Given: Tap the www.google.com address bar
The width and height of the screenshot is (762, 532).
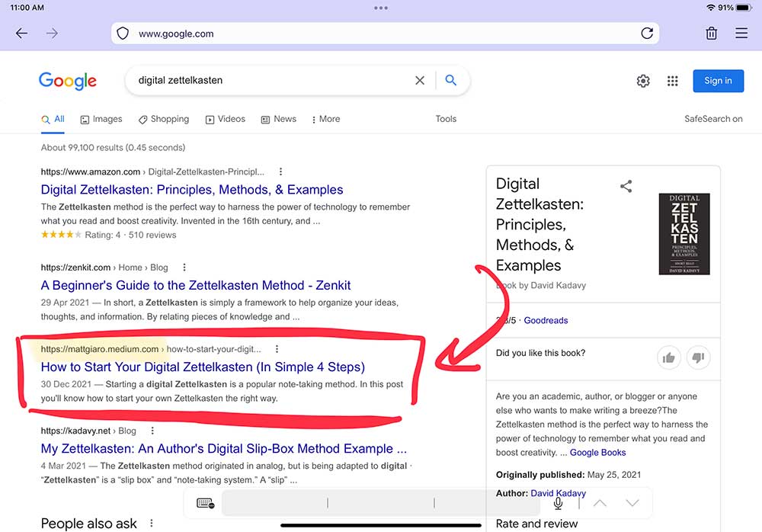Looking at the screenshot, I should (385, 33).
